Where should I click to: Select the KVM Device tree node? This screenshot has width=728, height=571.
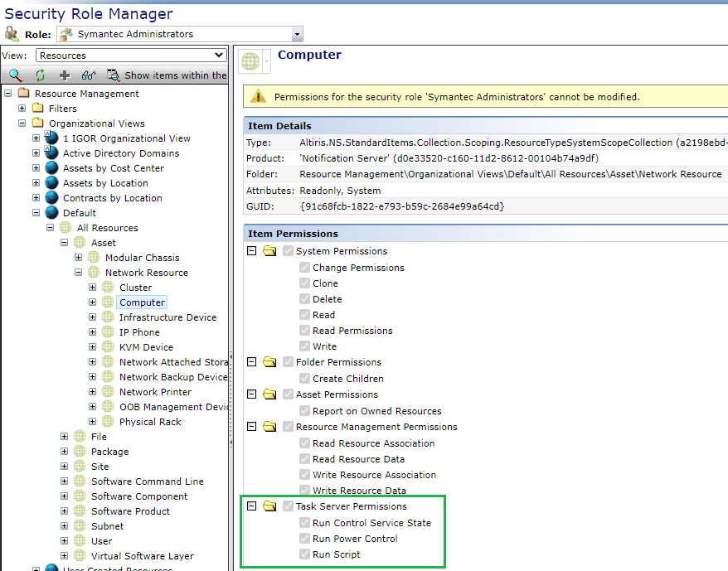[146, 347]
